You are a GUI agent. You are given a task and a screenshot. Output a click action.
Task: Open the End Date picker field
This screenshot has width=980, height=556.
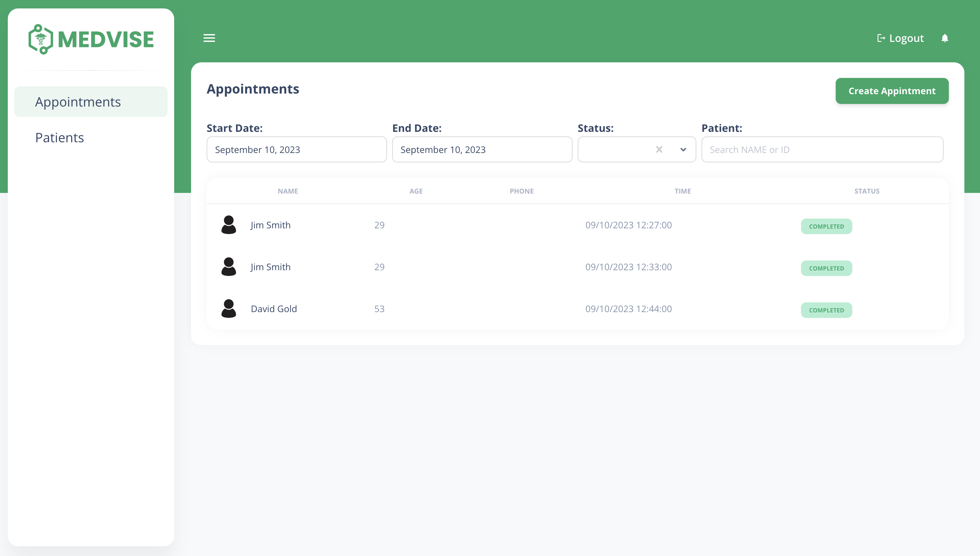pos(482,149)
